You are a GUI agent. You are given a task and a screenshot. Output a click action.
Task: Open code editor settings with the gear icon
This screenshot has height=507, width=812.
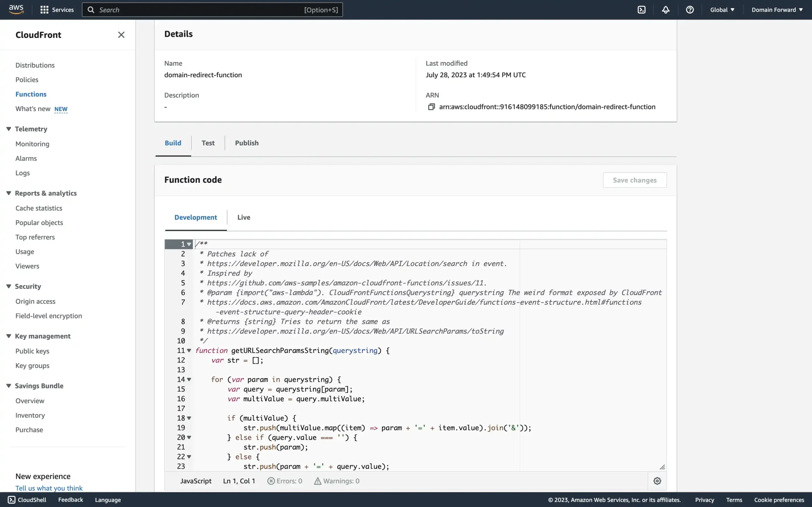(657, 480)
